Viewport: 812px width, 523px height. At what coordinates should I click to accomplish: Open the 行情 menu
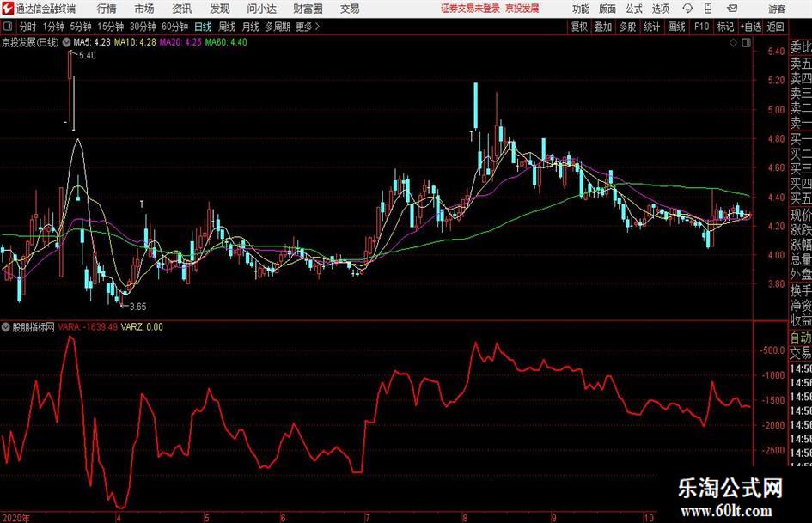(x=107, y=9)
